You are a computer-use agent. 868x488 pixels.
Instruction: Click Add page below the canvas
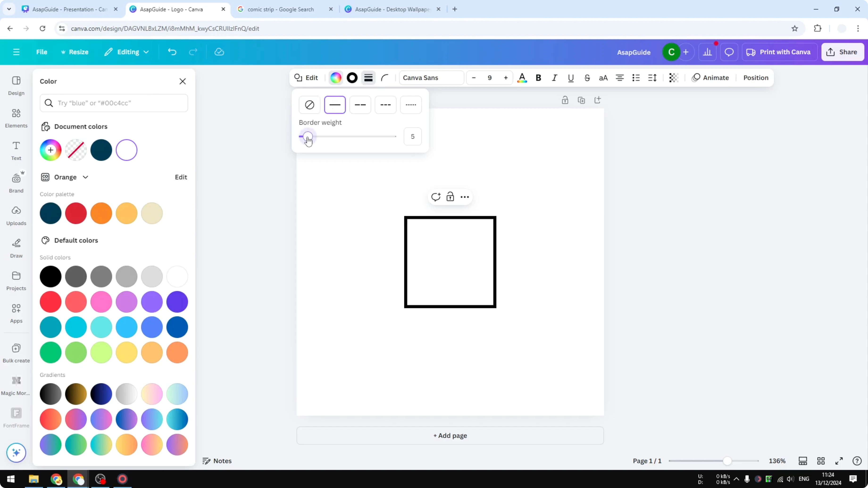tap(450, 435)
